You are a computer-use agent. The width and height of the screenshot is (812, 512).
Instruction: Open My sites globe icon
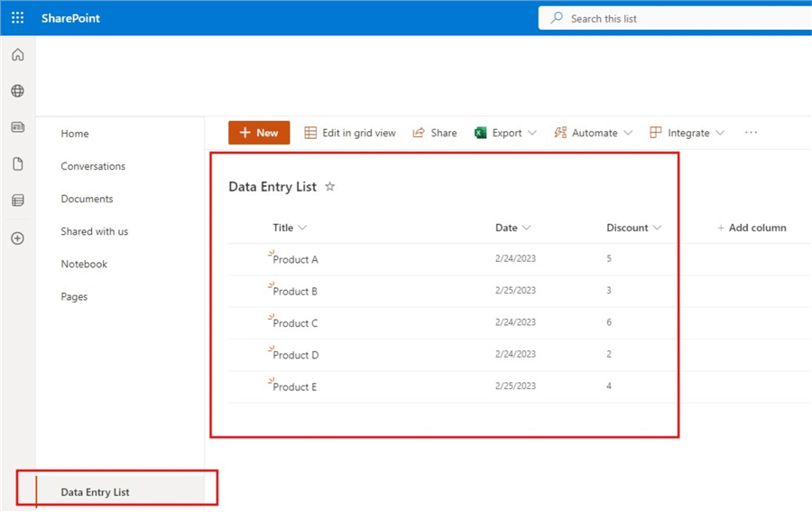point(18,90)
